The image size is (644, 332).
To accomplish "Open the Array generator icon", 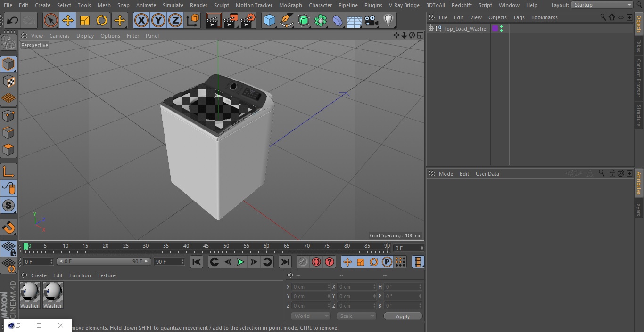I will (x=321, y=20).
